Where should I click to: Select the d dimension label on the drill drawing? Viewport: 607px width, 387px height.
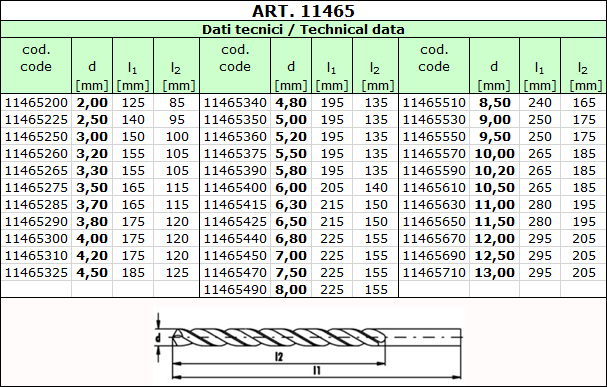pos(158,338)
